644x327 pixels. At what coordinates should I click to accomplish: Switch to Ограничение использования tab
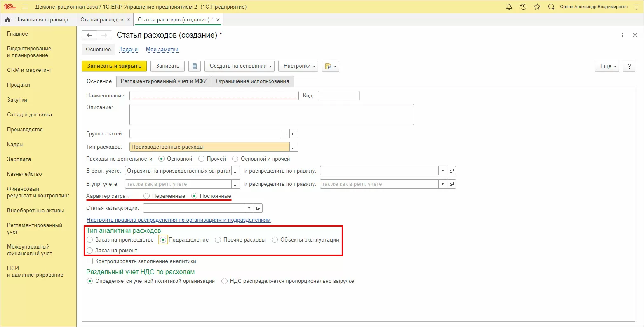(x=252, y=81)
